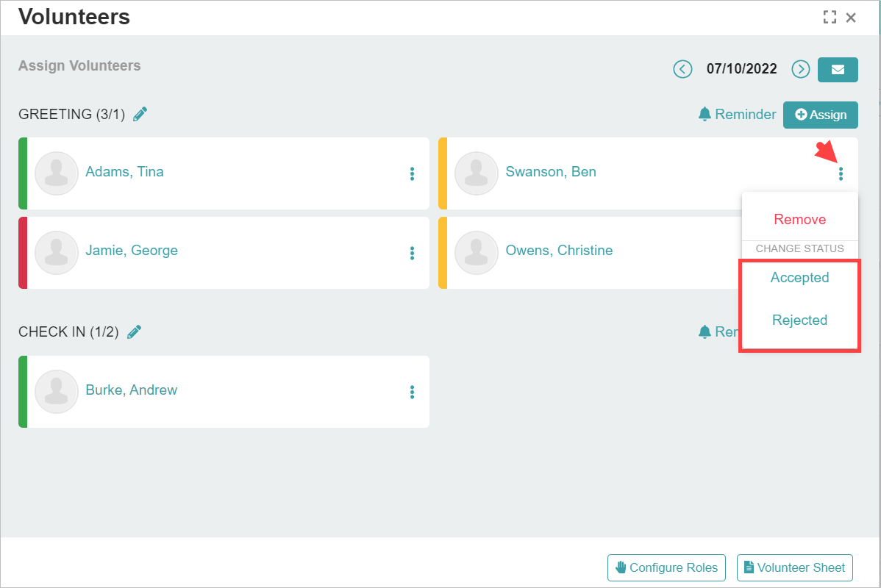
Task: Open options menu for Adams, Tina
Action: coord(412,173)
